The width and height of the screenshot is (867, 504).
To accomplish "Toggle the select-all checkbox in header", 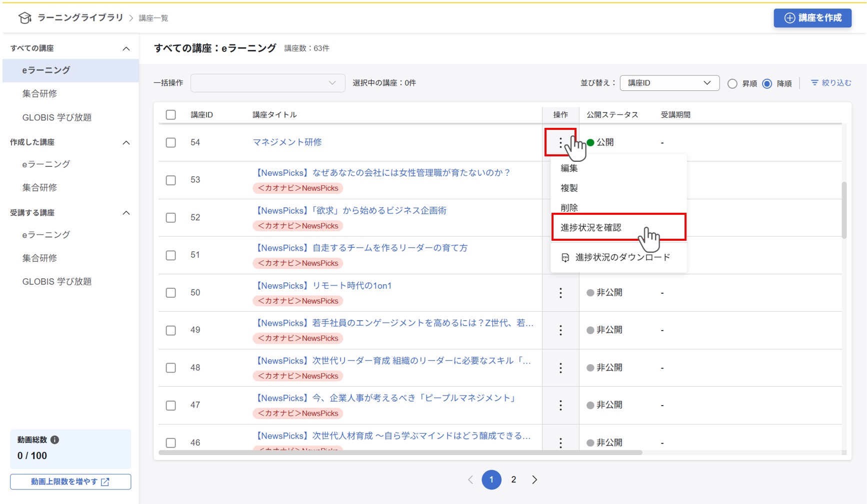I will coord(171,115).
